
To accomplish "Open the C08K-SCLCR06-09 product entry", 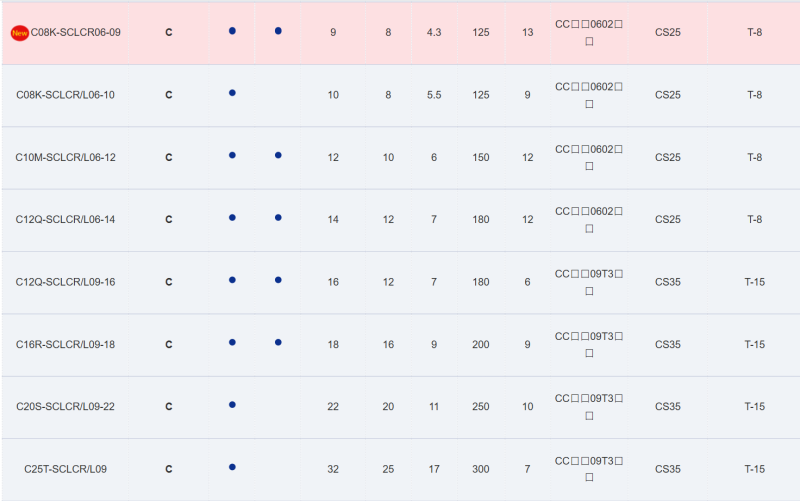I will click(x=76, y=33).
